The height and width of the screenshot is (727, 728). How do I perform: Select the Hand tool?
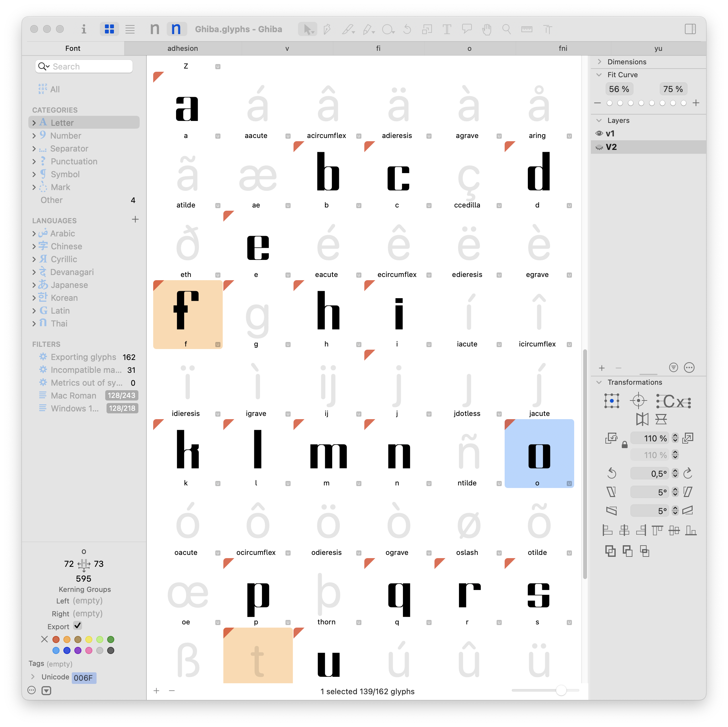487,29
